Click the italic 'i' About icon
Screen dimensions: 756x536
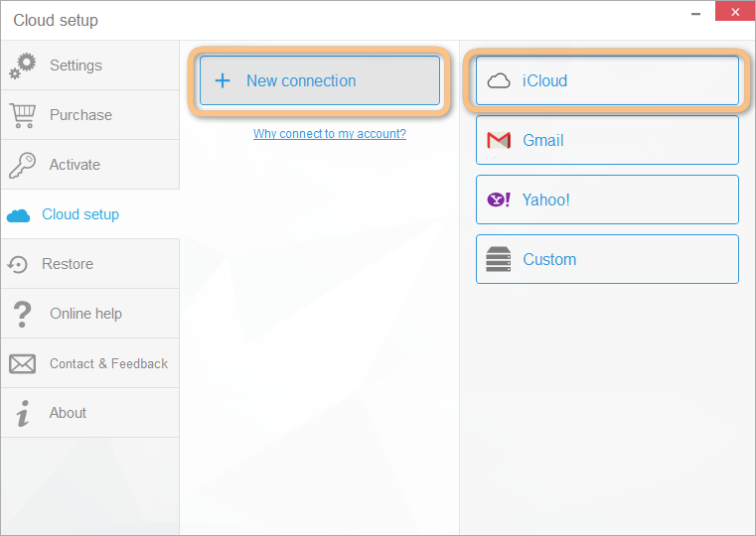pos(23,413)
